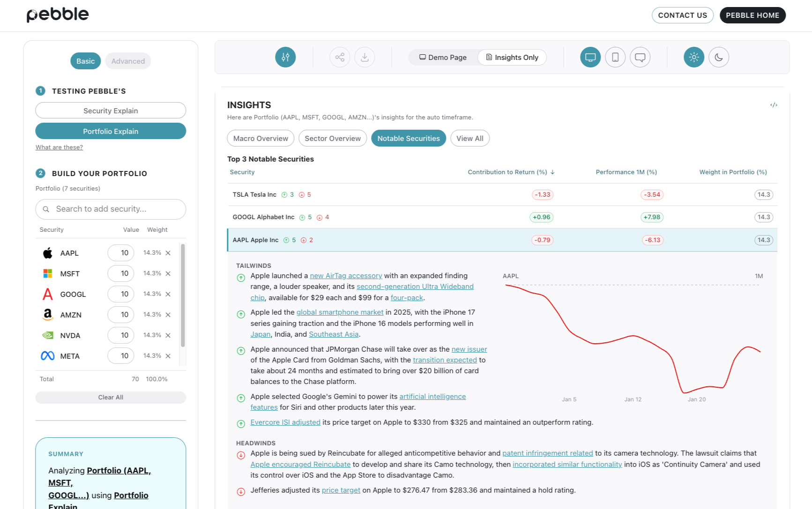Go to Pebble Home
The width and height of the screenshot is (812, 509).
click(x=752, y=15)
